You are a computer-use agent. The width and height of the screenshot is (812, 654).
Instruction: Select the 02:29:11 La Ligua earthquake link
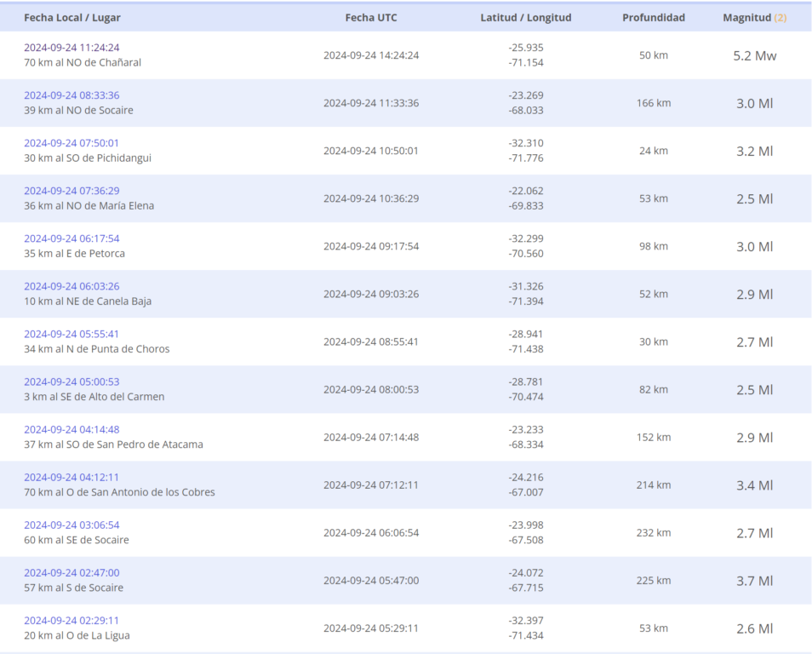point(71,620)
